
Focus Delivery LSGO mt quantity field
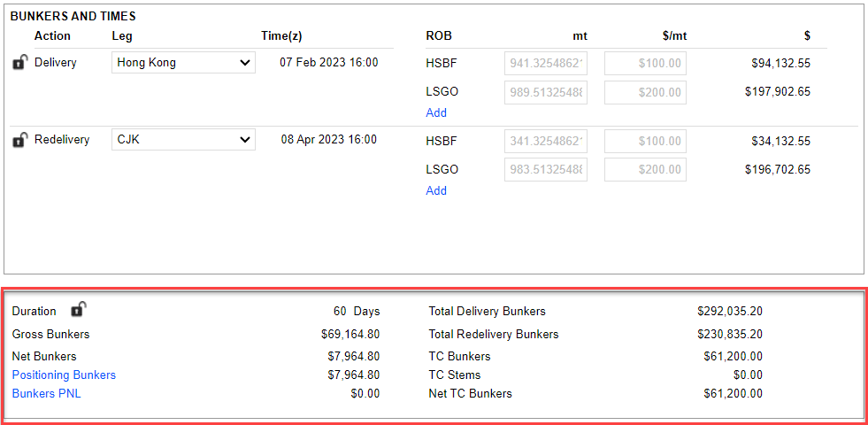coord(545,92)
